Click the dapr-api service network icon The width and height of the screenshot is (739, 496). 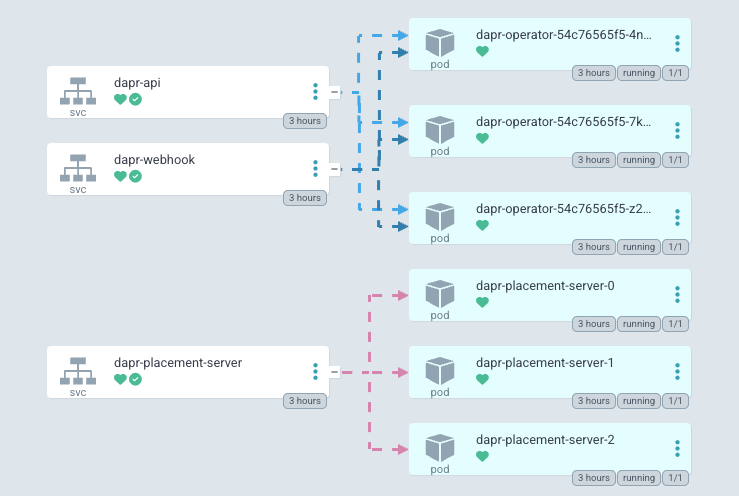pos(78,89)
